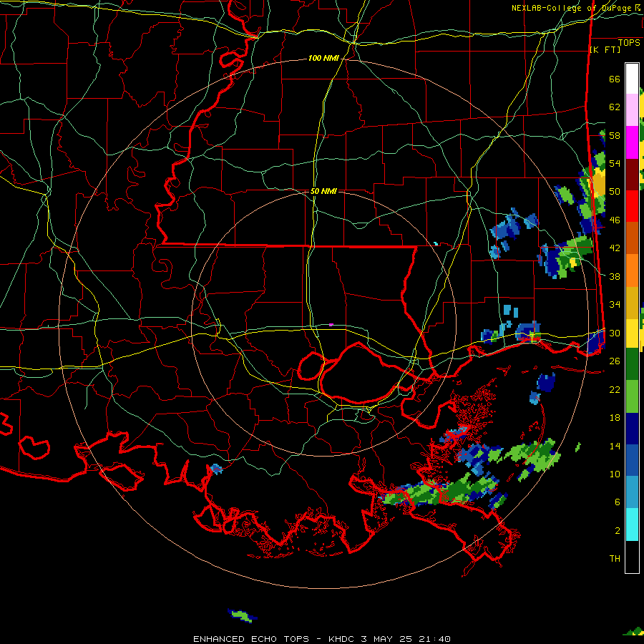
Task: Click the legend value '6'
Action: 618,502
